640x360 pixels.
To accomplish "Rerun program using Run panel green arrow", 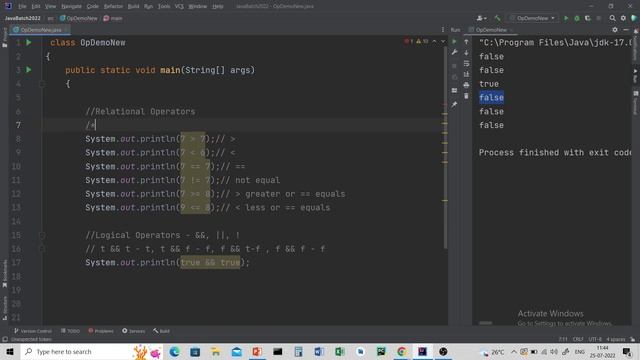I will click(454, 42).
